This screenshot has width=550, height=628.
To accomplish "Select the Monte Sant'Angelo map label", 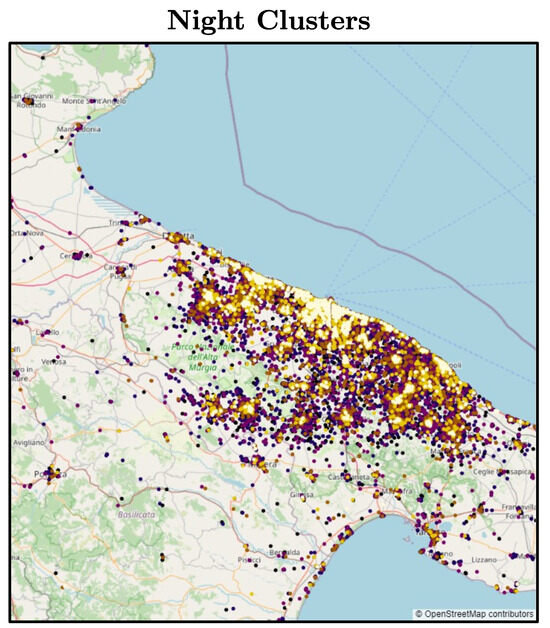I will pyautogui.click(x=94, y=101).
